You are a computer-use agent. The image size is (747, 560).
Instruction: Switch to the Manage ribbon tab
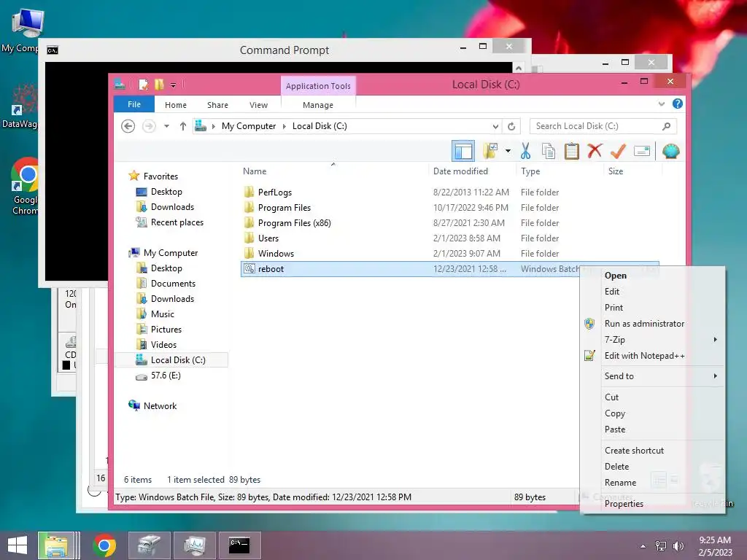click(x=318, y=105)
